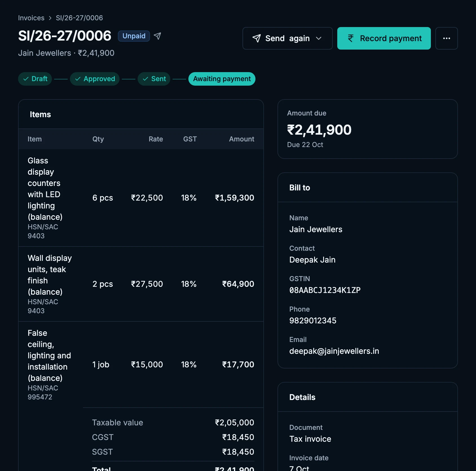Click the ₹1,59,300 amount cell

tap(234, 198)
